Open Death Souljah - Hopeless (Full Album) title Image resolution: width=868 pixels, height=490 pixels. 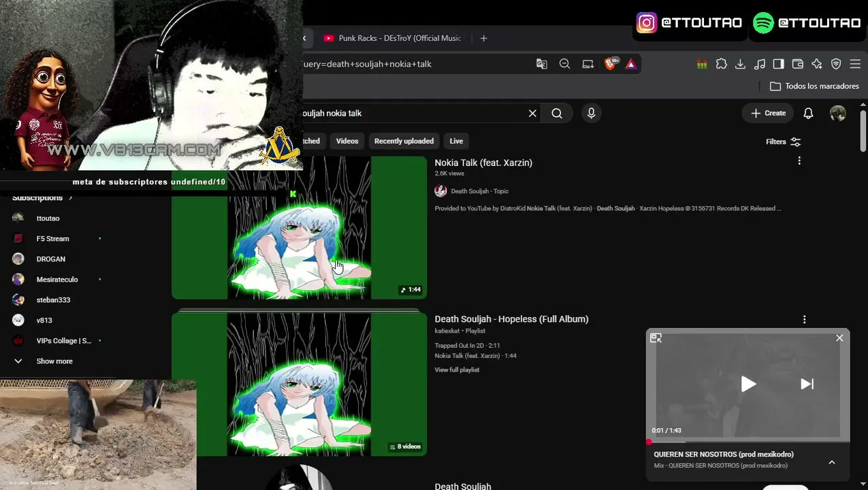click(511, 319)
